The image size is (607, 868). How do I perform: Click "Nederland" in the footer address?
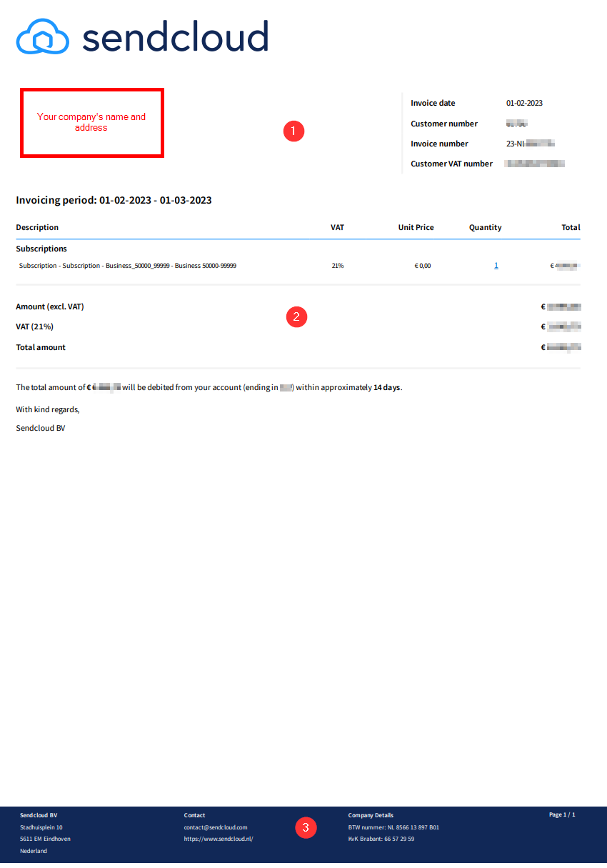pos(34,851)
